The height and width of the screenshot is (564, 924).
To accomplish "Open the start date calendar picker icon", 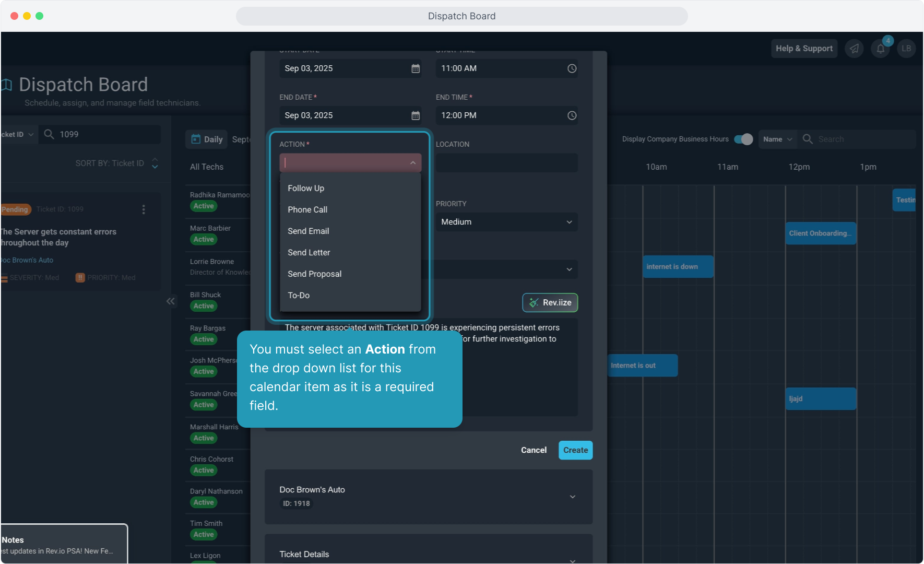I will coord(416,68).
